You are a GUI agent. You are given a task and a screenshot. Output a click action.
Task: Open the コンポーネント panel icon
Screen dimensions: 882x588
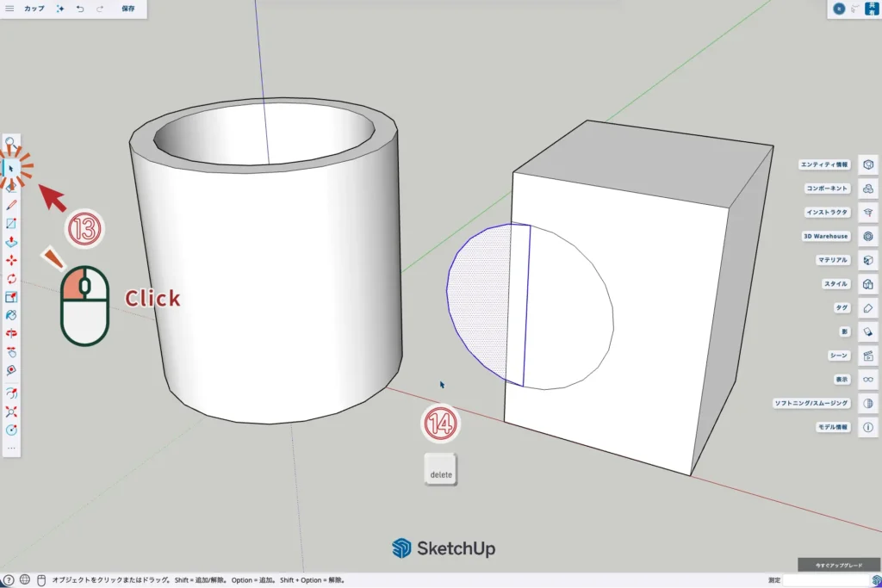pyautogui.click(x=868, y=189)
